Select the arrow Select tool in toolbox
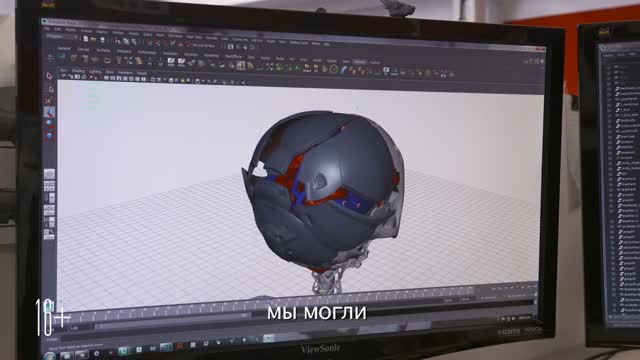640x360 pixels. 50,76
